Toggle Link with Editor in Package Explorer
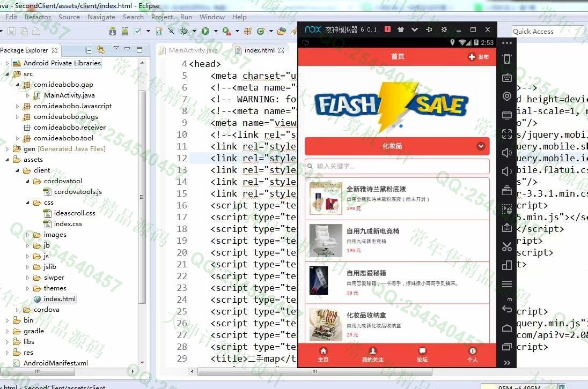Screen dimensions: 588x389 pyautogui.click(x=101, y=49)
